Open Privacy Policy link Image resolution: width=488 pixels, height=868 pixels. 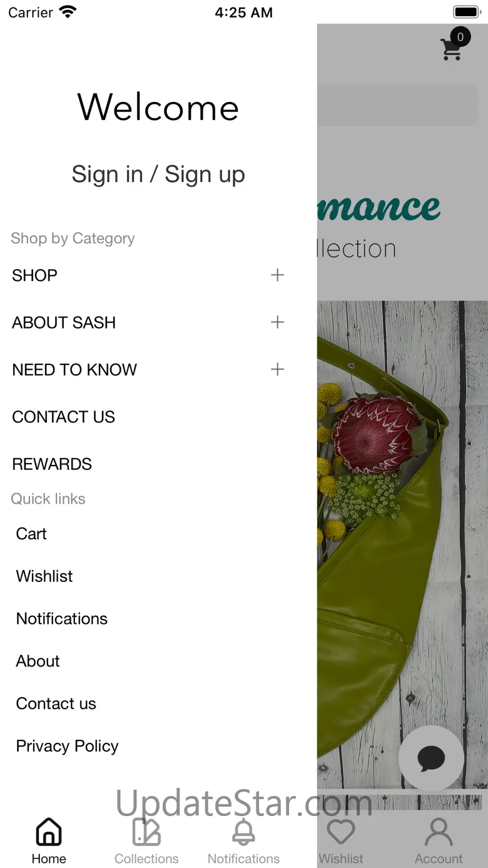pyautogui.click(x=68, y=747)
